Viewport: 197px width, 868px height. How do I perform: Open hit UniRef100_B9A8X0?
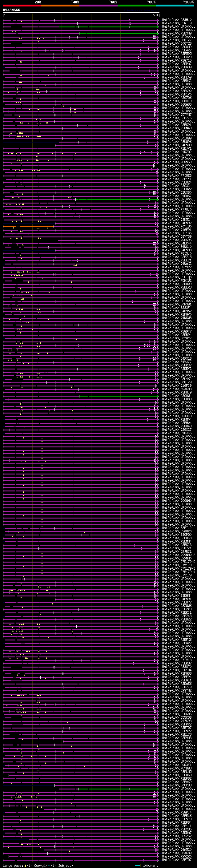coord(177,531)
